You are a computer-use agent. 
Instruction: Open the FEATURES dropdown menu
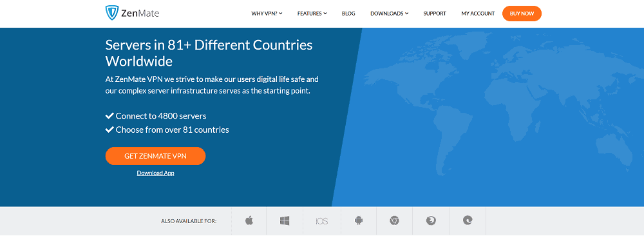pyautogui.click(x=312, y=14)
